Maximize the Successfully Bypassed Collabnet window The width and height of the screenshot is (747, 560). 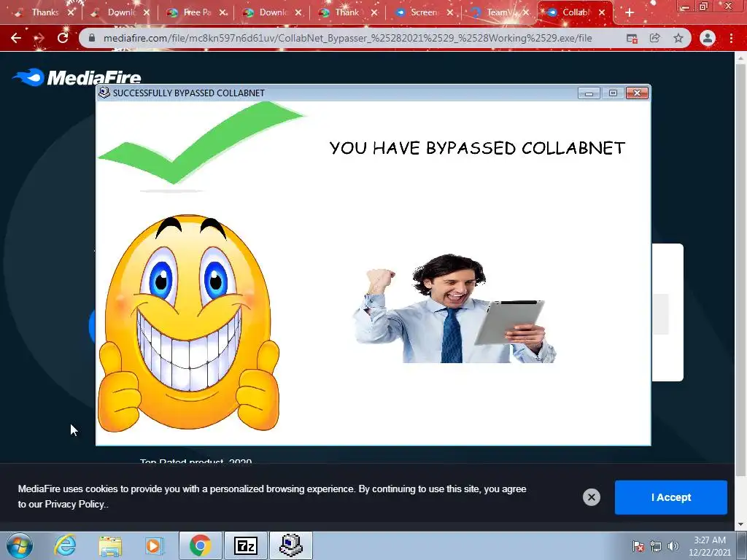point(613,93)
